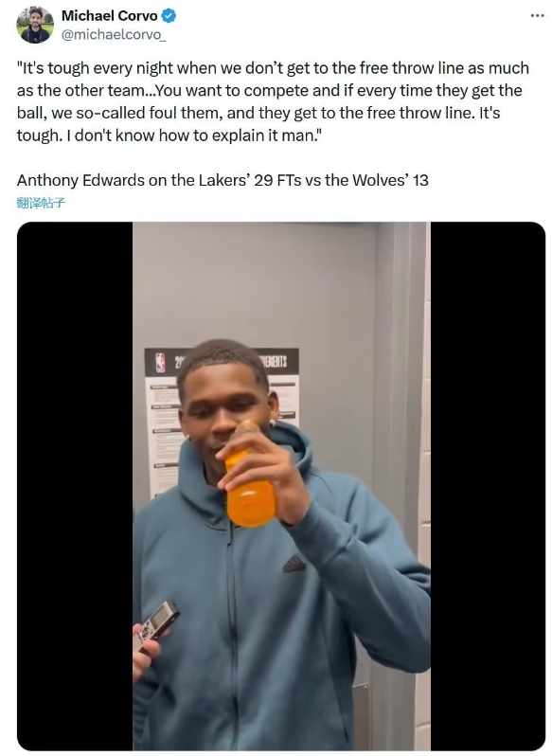Screen dimensions: 552x756
Task: Click the blue verified badge
Action: point(169,16)
